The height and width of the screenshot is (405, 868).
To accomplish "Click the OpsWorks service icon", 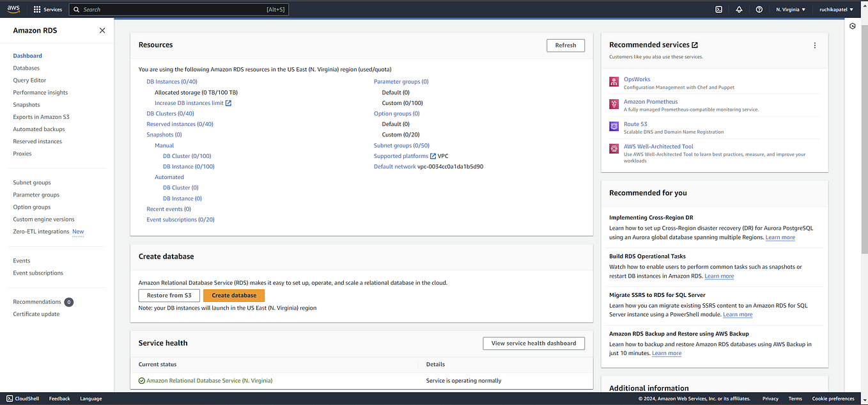I will tap(614, 82).
